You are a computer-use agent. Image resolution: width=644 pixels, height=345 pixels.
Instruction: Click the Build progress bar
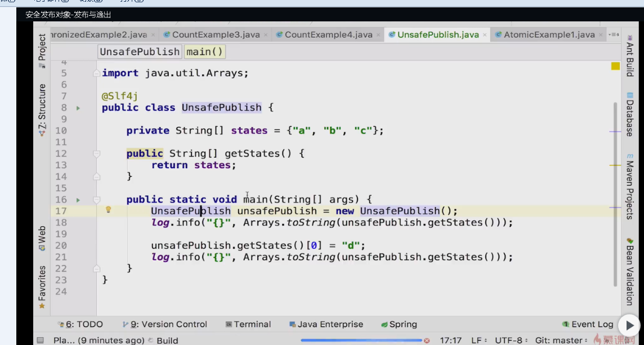click(x=361, y=340)
